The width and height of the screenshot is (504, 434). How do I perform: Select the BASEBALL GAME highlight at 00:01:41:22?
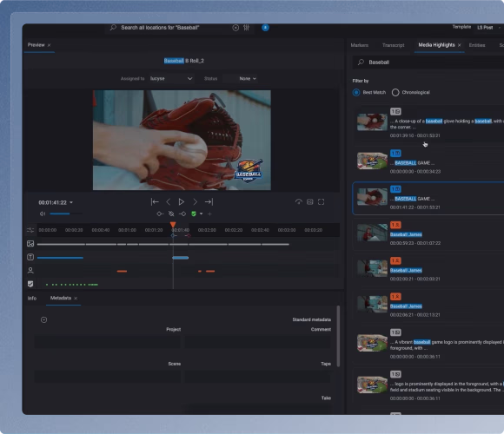coord(428,198)
